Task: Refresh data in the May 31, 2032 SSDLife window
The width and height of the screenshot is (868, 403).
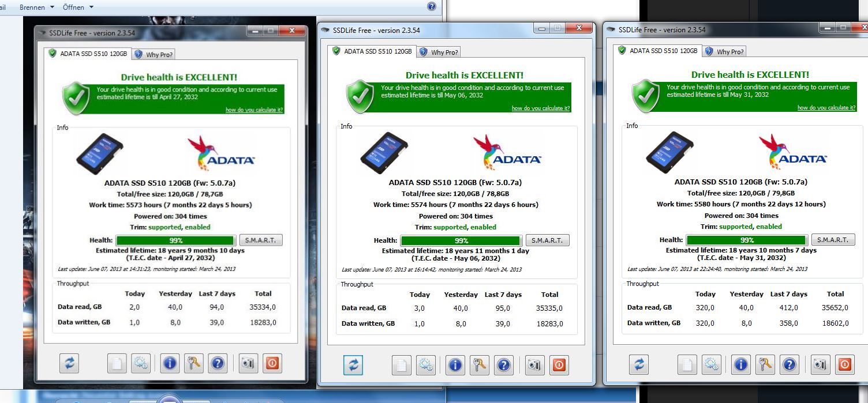Action: tap(639, 364)
